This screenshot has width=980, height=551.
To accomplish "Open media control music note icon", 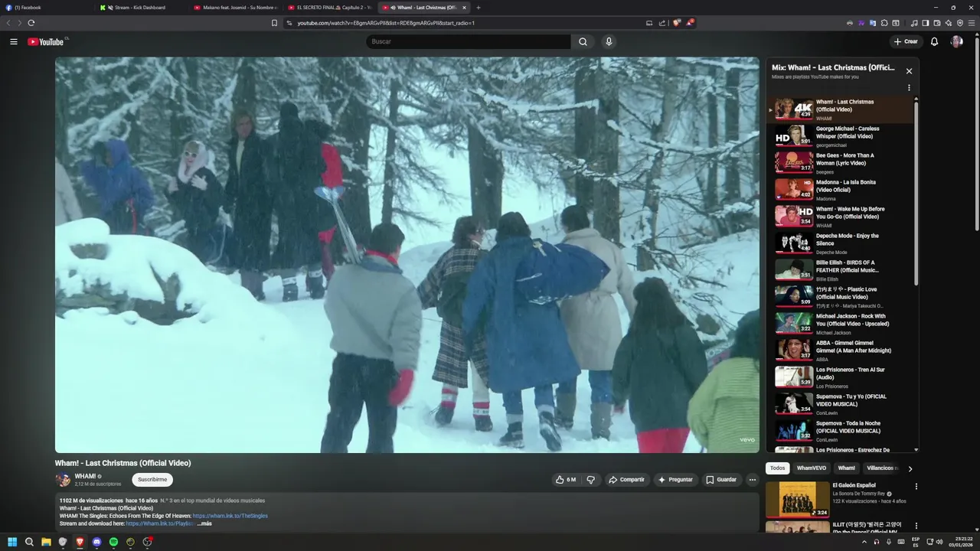I will pos(914,23).
